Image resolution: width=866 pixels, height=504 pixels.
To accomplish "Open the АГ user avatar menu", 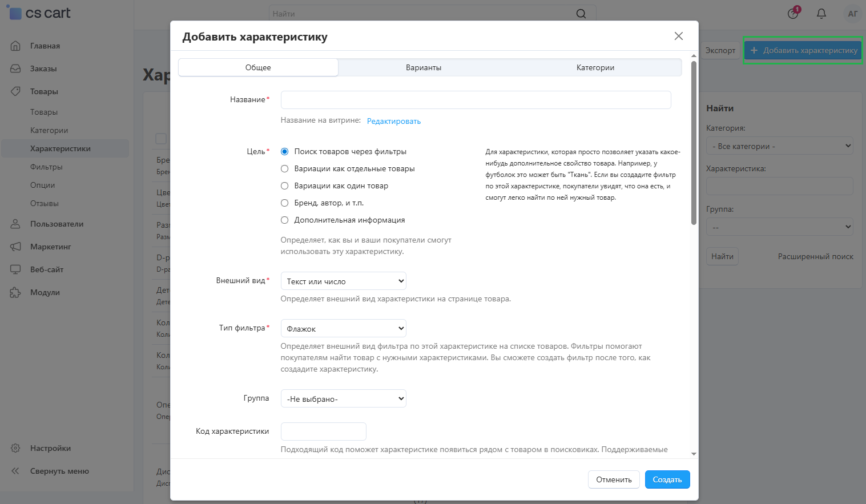I will (853, 14).
